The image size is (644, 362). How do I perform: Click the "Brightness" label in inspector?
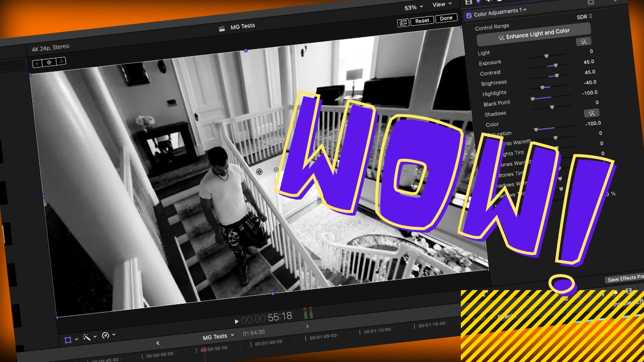coord(494,83)
